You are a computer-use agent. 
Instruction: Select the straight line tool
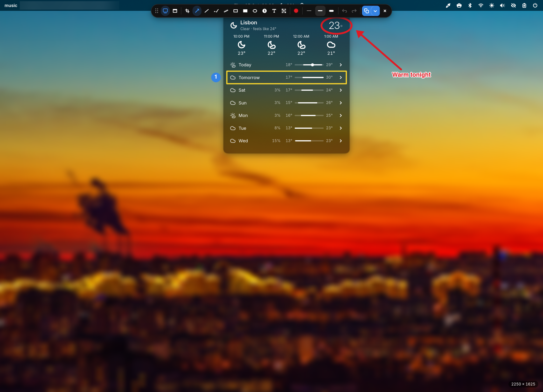pyautogui.click(x=207, y=11)
